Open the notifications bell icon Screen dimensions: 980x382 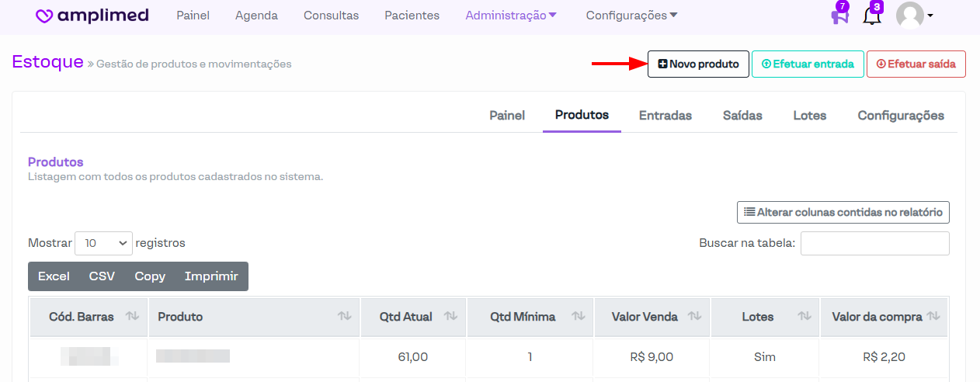pyautogui.click(x=871, y=16)
